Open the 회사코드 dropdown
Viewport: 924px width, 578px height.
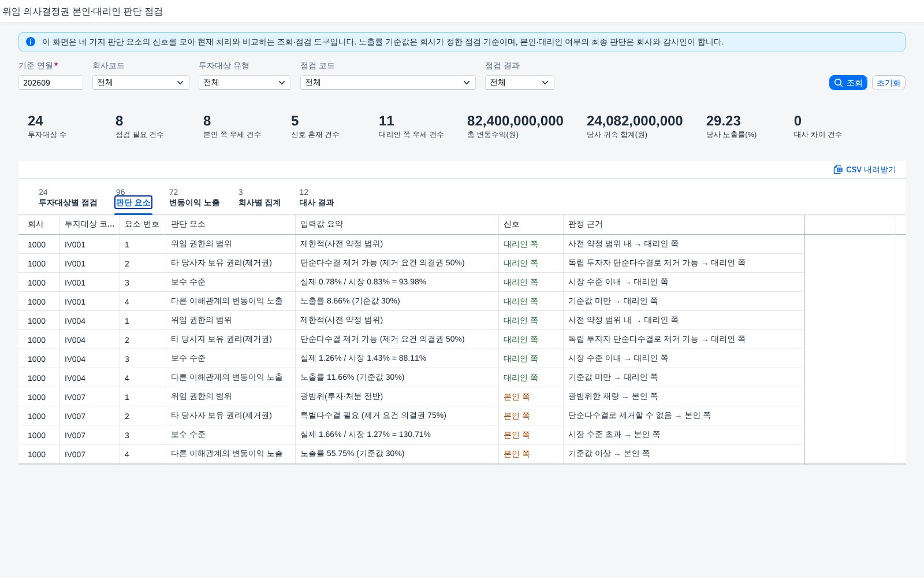140,83
